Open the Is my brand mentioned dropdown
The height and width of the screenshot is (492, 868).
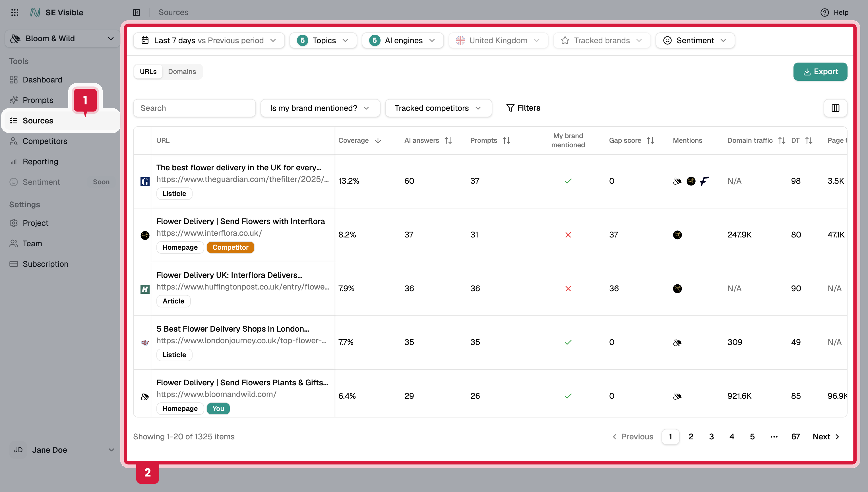320,108
